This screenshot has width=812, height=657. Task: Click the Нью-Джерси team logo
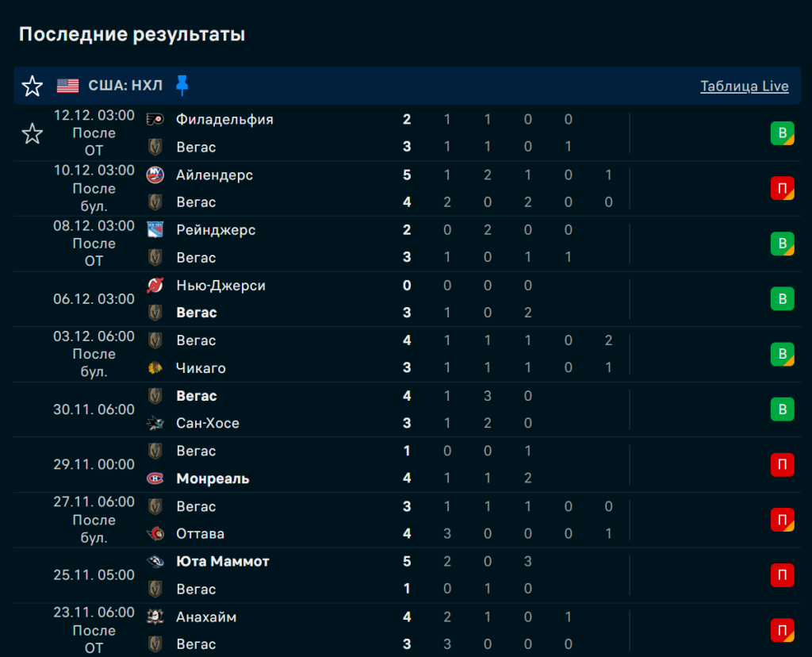[x=155, y=286]
